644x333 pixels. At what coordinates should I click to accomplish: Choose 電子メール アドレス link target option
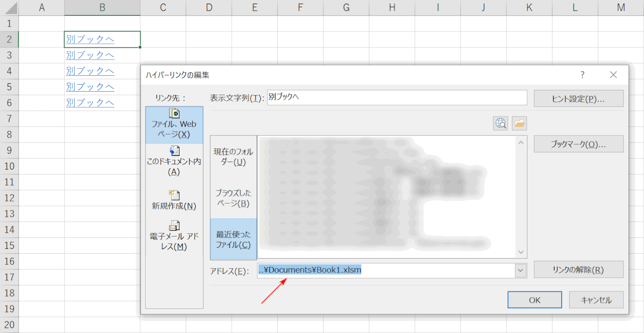[174, 236]
